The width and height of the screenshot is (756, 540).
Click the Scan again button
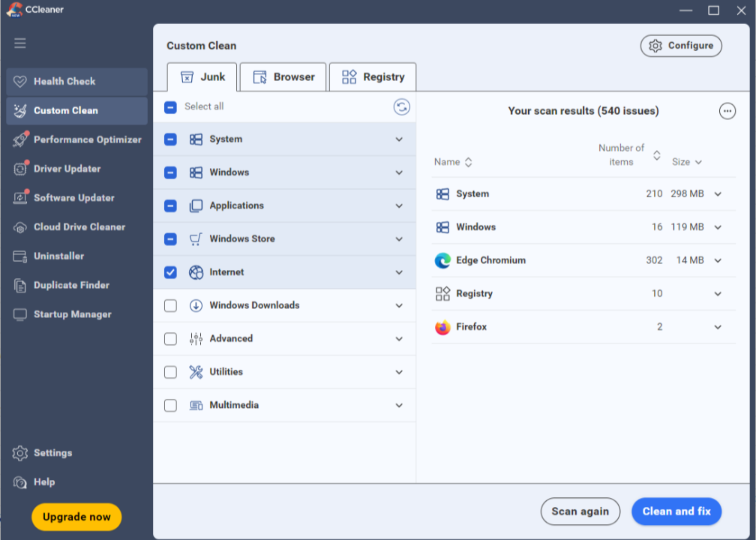coord(580,511)
